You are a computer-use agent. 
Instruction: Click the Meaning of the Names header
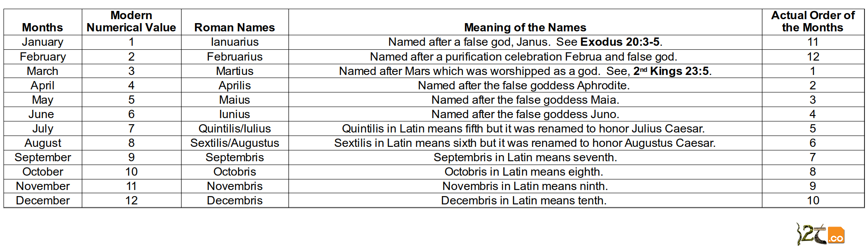(x=525, y=27)
